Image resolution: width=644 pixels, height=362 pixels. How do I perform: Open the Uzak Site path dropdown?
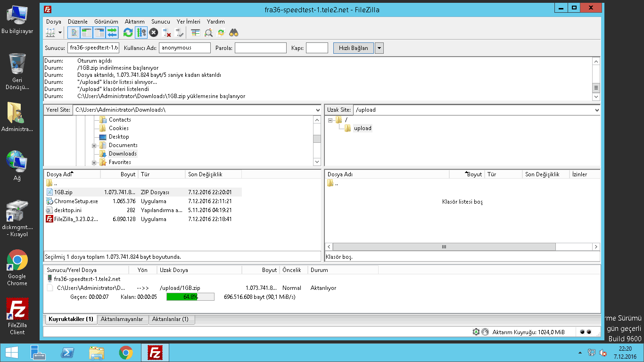[597, 110]
